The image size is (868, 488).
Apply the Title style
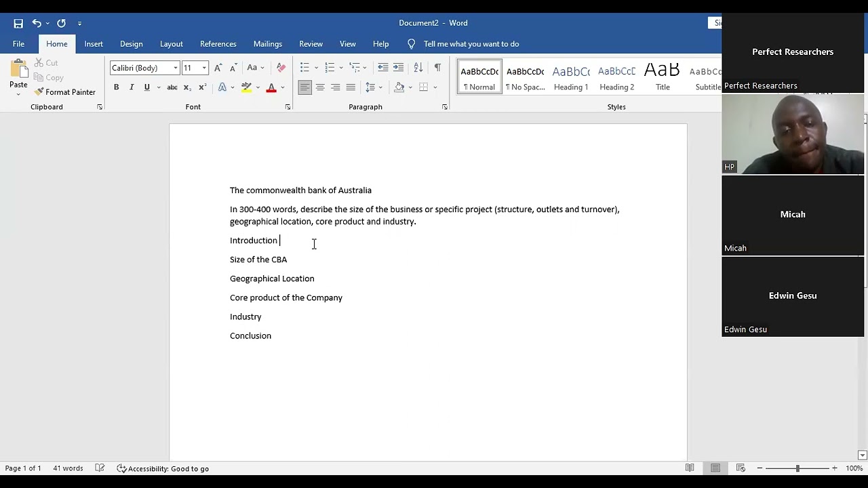663,77
